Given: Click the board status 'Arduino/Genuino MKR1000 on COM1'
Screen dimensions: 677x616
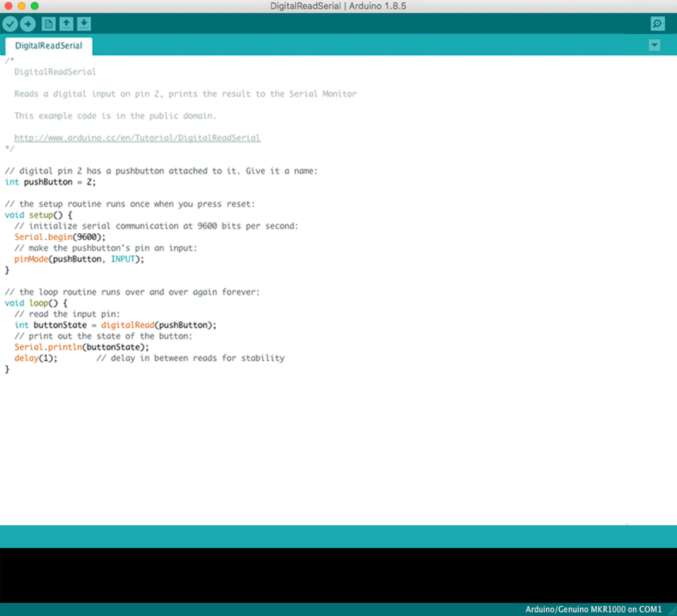Looking at the screenshot, I should point(593,609).
